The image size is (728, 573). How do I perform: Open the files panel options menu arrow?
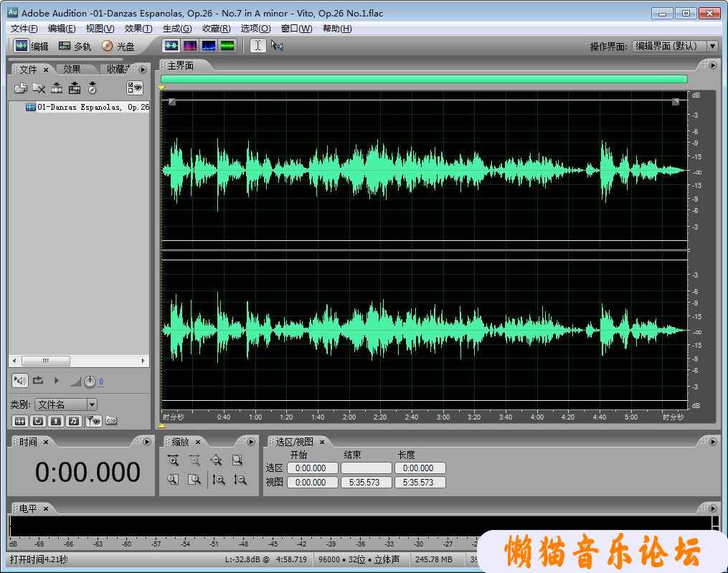(x=143, y=70)
